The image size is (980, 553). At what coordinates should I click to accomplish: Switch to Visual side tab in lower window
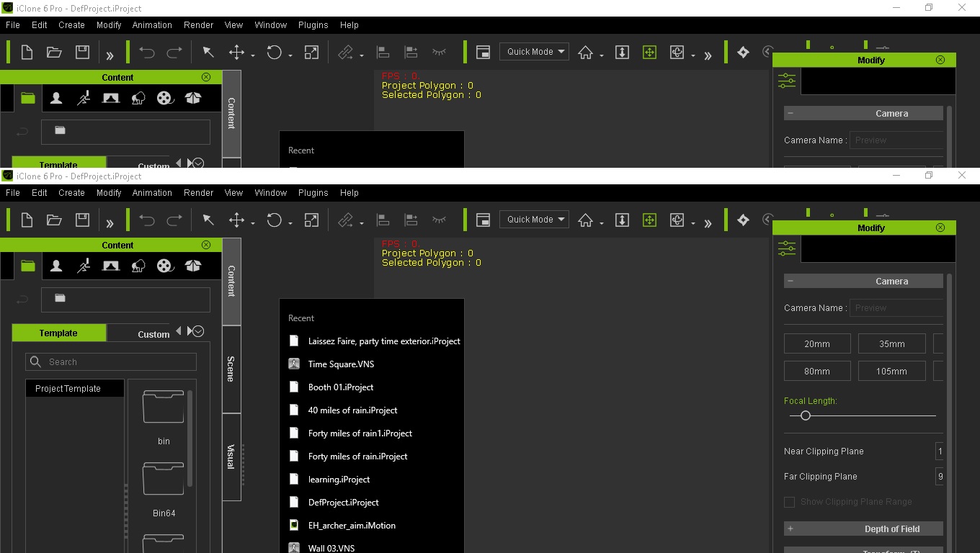coord(231,457)
